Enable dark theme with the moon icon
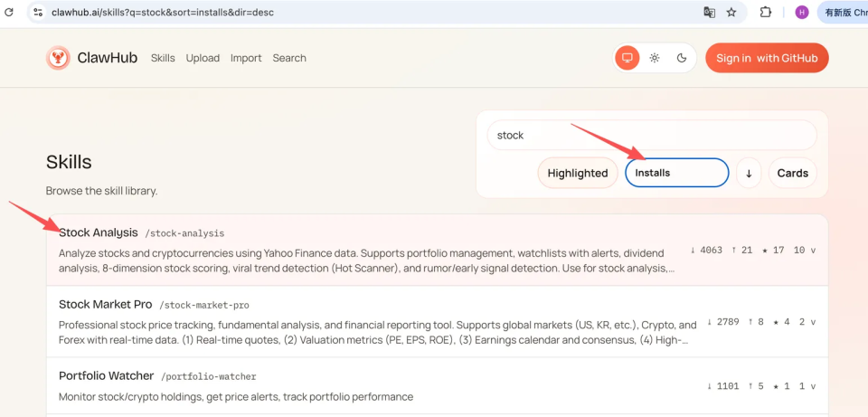This screenshot has height=417, width=868. tap(682, 58)
